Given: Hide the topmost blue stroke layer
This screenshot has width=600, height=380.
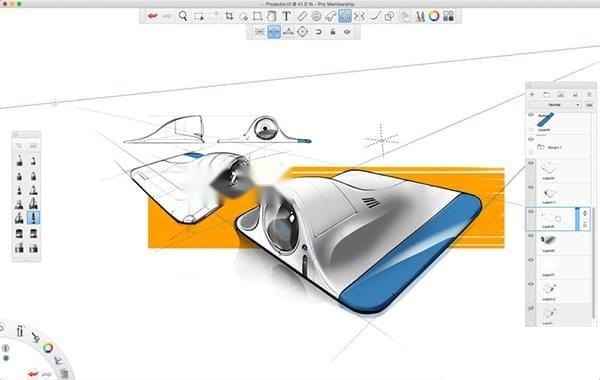Looking at the screenshot, I should coord(531,115).
